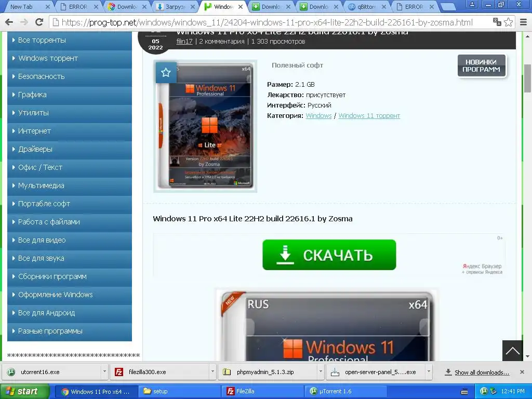Screen dimensions: 532x399
Task: Reload the page with the refresh icon
Action: click(39, 22)
